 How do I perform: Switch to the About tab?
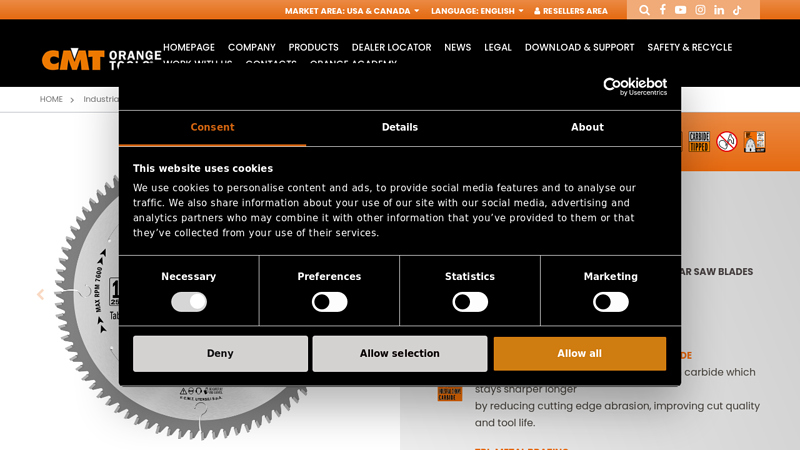(587, 128)
